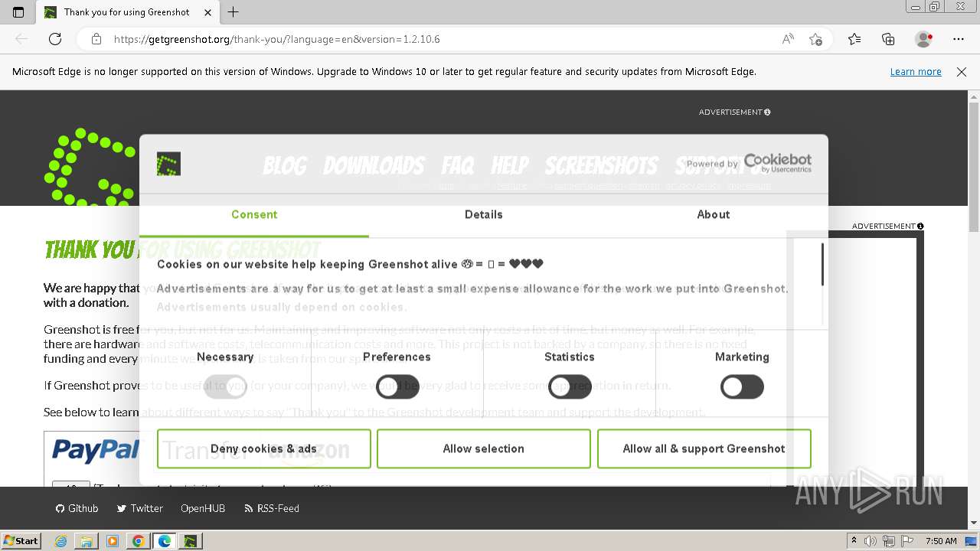980x551 pixels.
Task: Open a new browser tab
Action: (x=234, y=12)
